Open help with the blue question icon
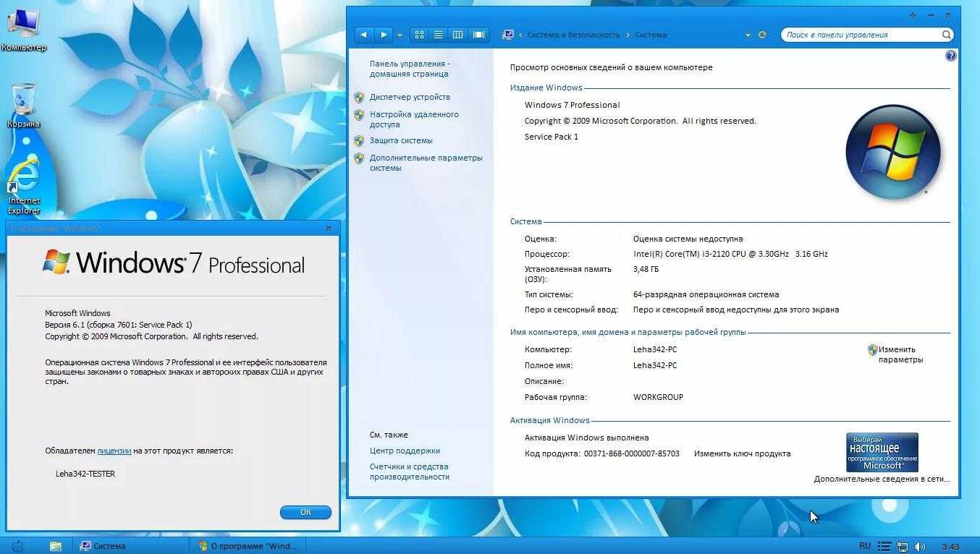The image size is (980, 554). (x=950, y=56)
